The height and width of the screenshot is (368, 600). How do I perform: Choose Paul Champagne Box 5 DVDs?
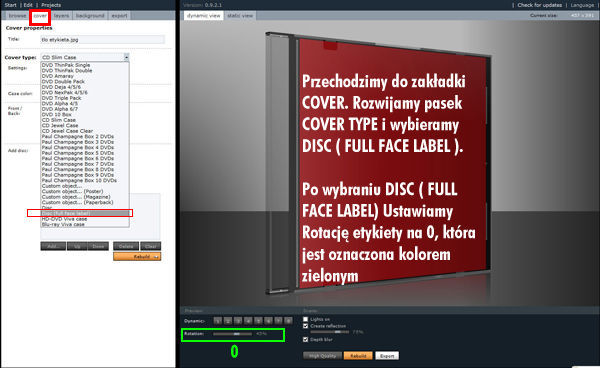tap(78, 153)
